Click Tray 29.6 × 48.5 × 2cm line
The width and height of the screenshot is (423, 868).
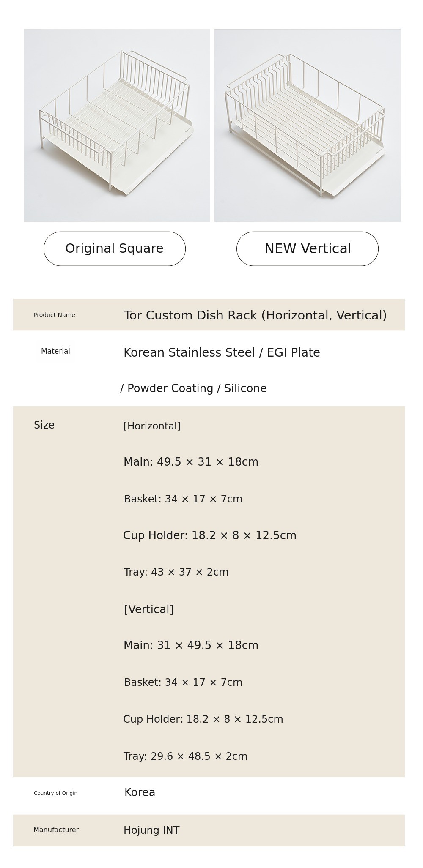[x=185, y=756]
